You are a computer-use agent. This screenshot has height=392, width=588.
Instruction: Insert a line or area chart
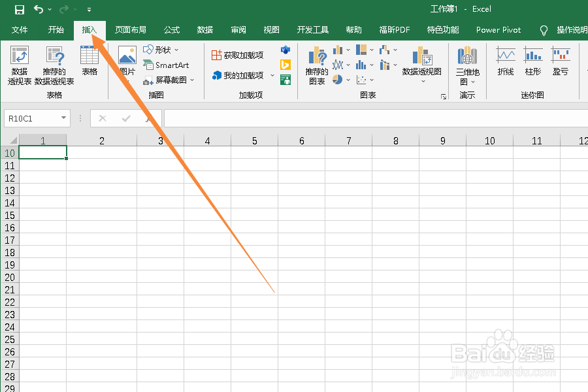(338, 65)
